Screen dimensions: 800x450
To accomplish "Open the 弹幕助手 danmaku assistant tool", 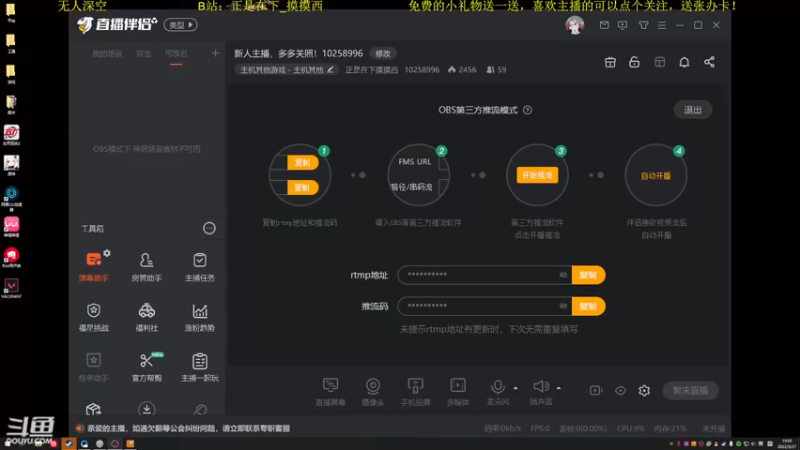I will coord(93,266).
